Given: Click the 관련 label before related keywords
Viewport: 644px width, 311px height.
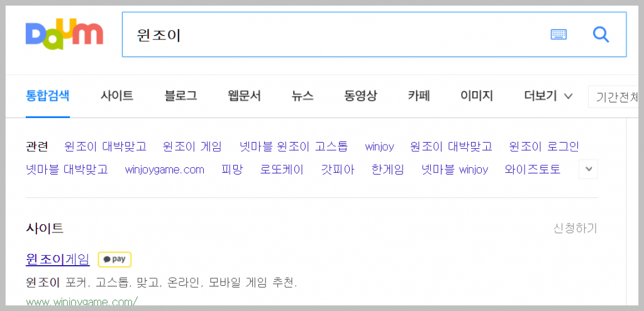Looking at the screenshot, I should 37,146.
